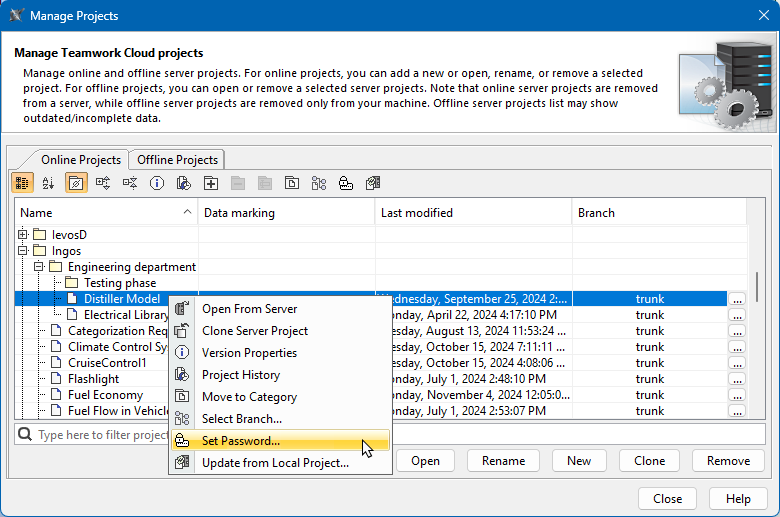Screen dimensions: 780x517
Task: Toggle the categorized view toolbar icon
Action: pyautogui.click(x=22, y=183)
